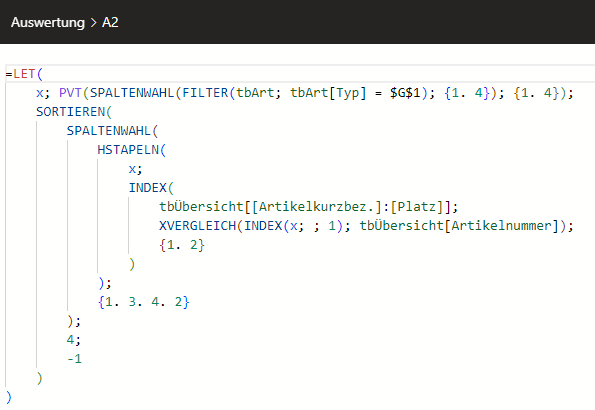Click the Auswertung breadcrumb link
Image resolution: width=595 pixels, height=410 pixels.
coord(48,22)
